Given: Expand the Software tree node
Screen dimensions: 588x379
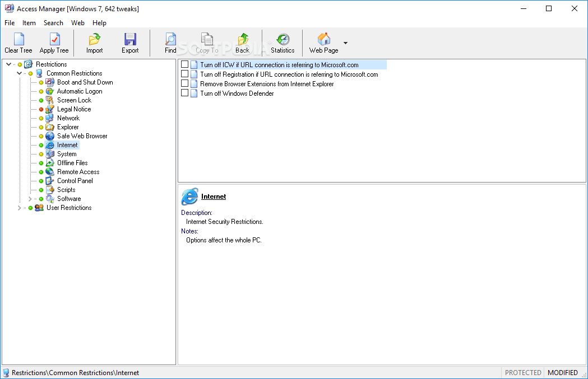Looking at the screenshot, I should (x=30, y=198).
